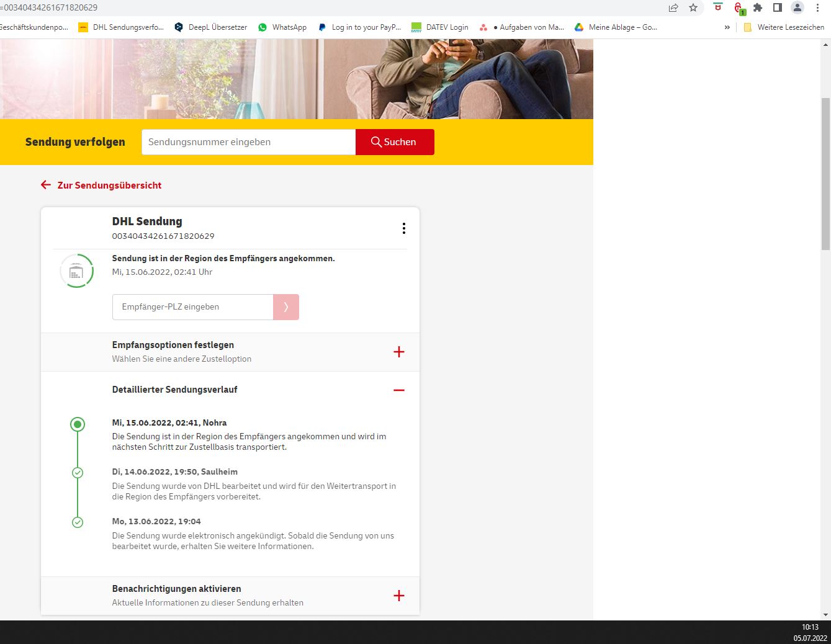The height and width of the screenshot is (644, 831).
Task: Expand Benachrichtigungen aktivieren with plus icon
Action: pos(399,596)
